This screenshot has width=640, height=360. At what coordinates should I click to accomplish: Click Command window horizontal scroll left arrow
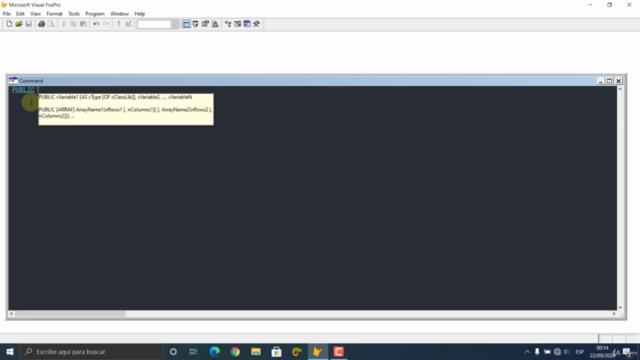(x=11, y=313)
